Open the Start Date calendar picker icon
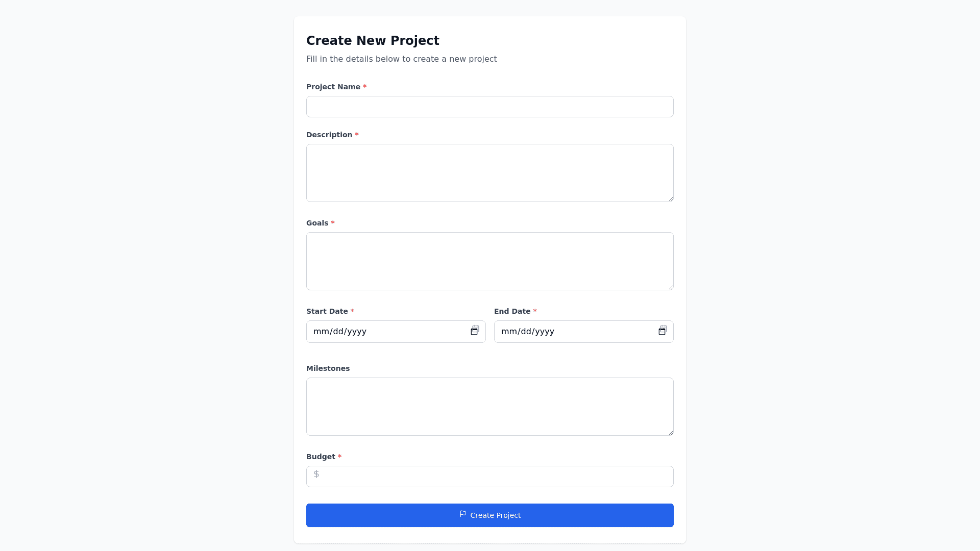980x551 pixels. (475, 331)
